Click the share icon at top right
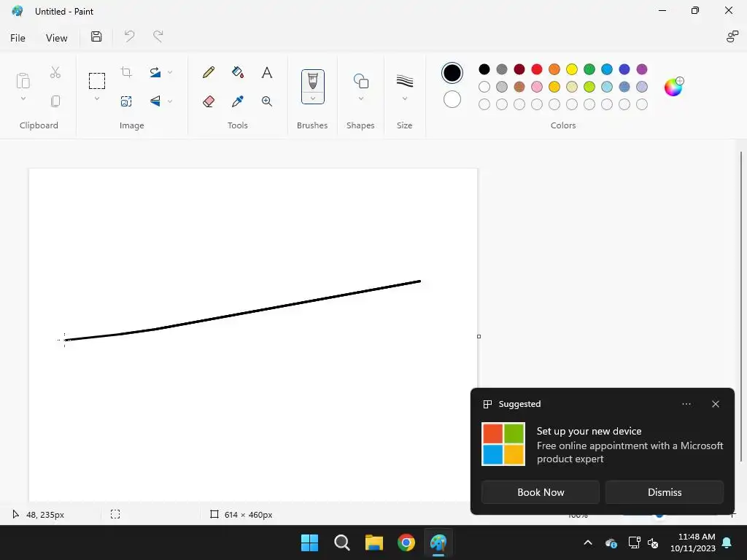Screen dimensions: 747x560 click(x=732, y=36)
